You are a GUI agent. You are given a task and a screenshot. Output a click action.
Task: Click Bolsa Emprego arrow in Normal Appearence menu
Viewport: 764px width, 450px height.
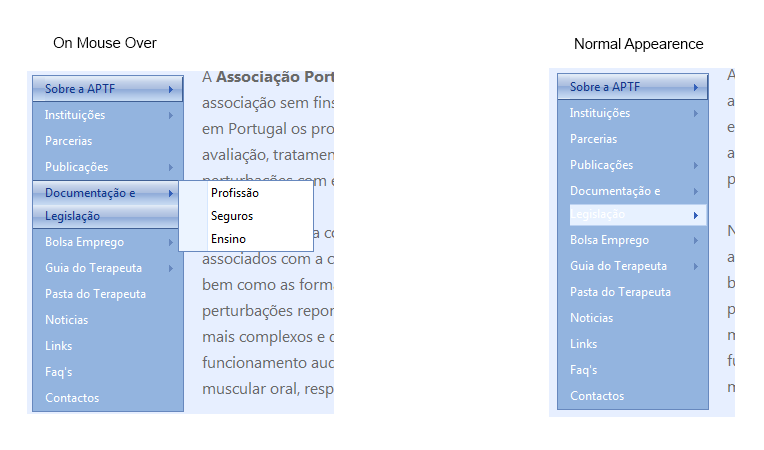pyautogui.click(x=695, y=240)
